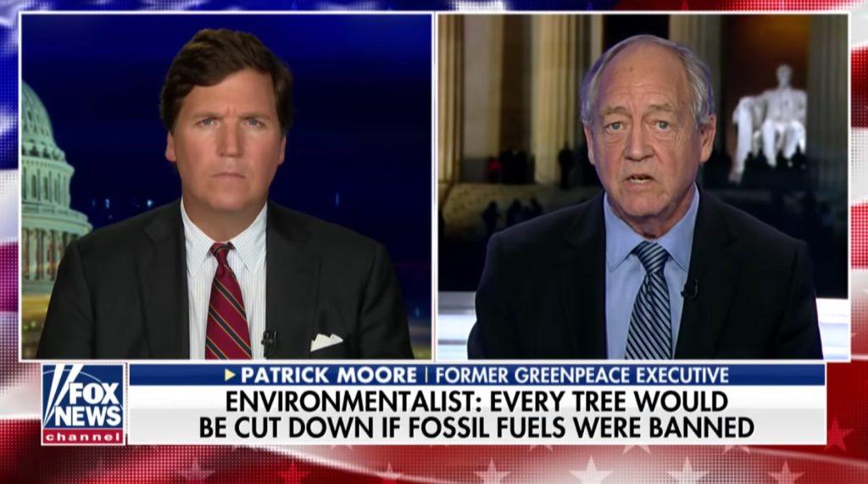Click the blue name bar's vertical divider
Image resolution: width=868 pixels, height=484 pixels.
[x=426, y=375]
